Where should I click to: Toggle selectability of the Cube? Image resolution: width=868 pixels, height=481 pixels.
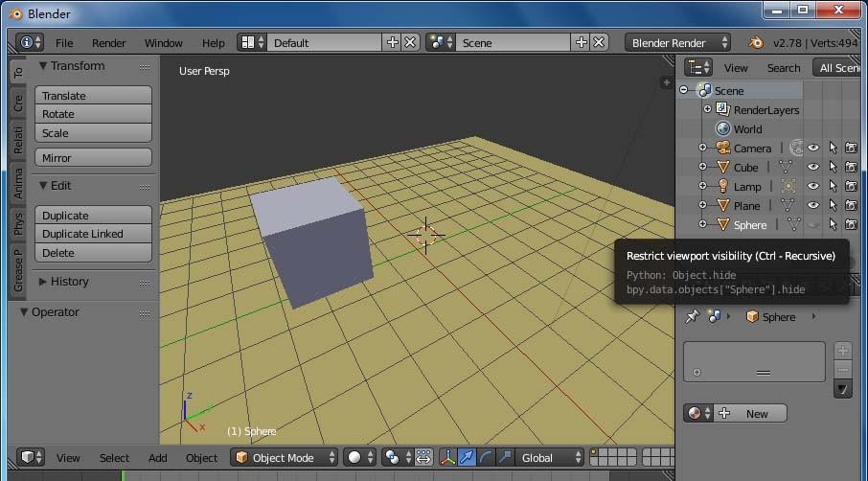(833, 167)
